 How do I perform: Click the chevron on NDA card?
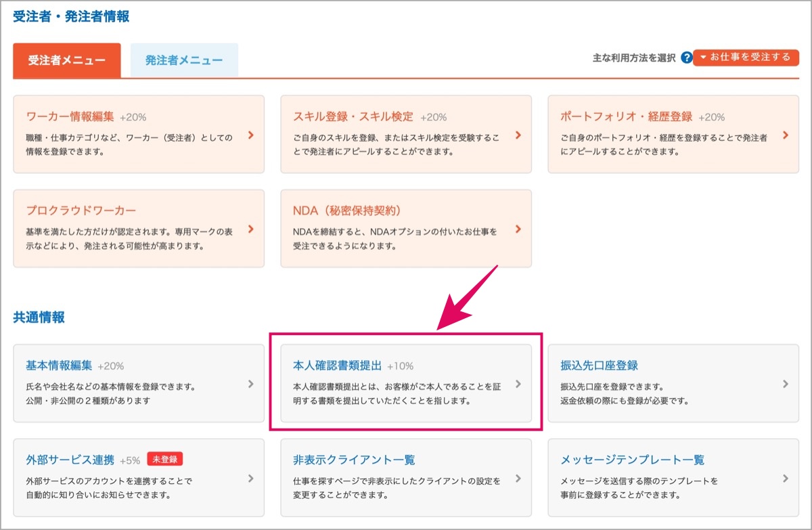coord(518,229)
